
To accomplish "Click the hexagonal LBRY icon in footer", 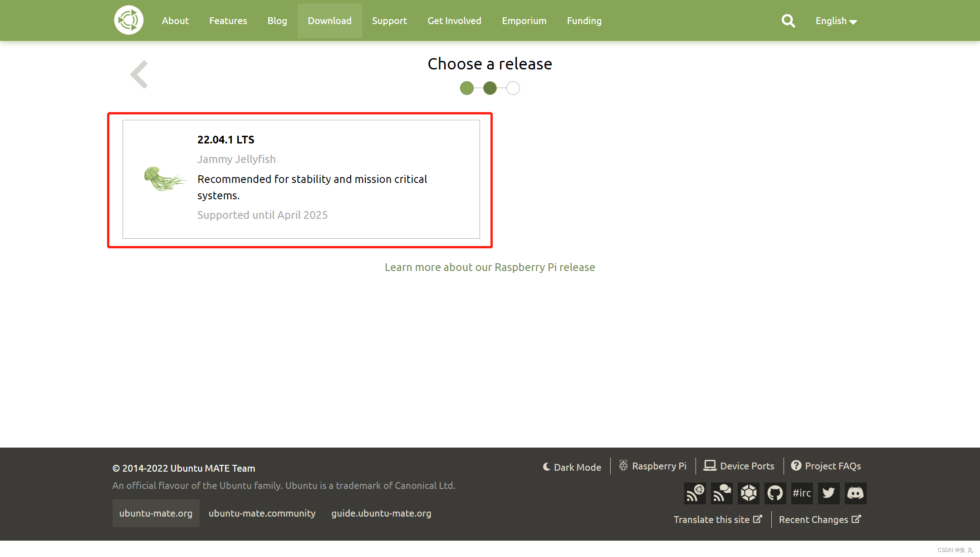I will tap(749, 493).
